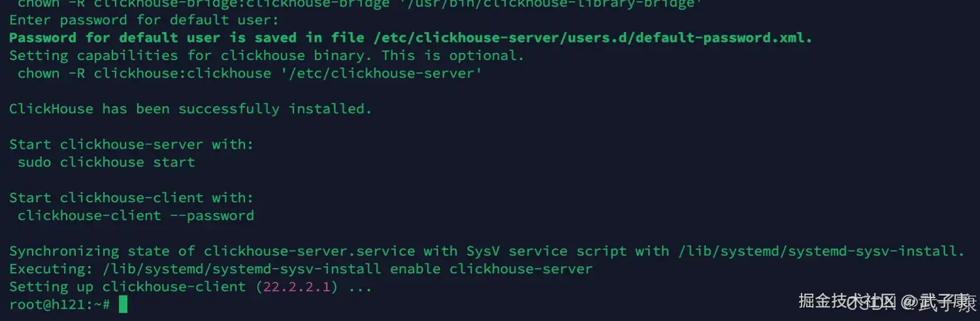Click the "Start clickhouse-client with:" line

tap(131, 198)
